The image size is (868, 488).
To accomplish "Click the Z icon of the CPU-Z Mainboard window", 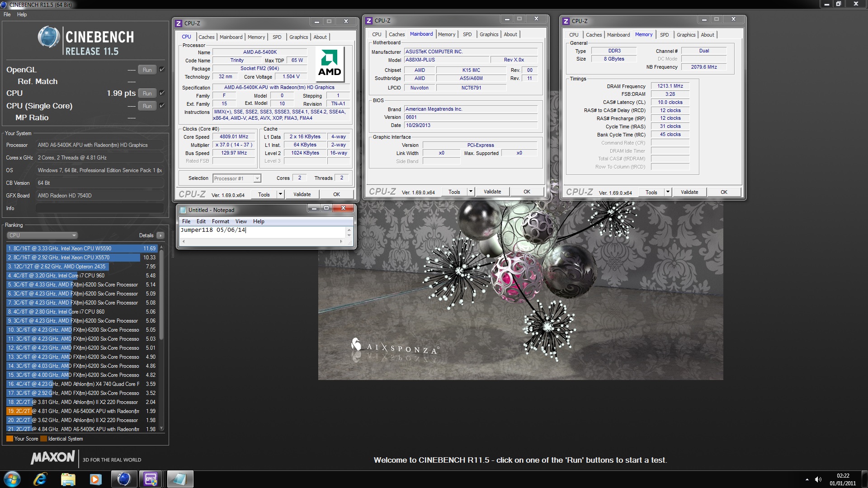I will 369,21.
